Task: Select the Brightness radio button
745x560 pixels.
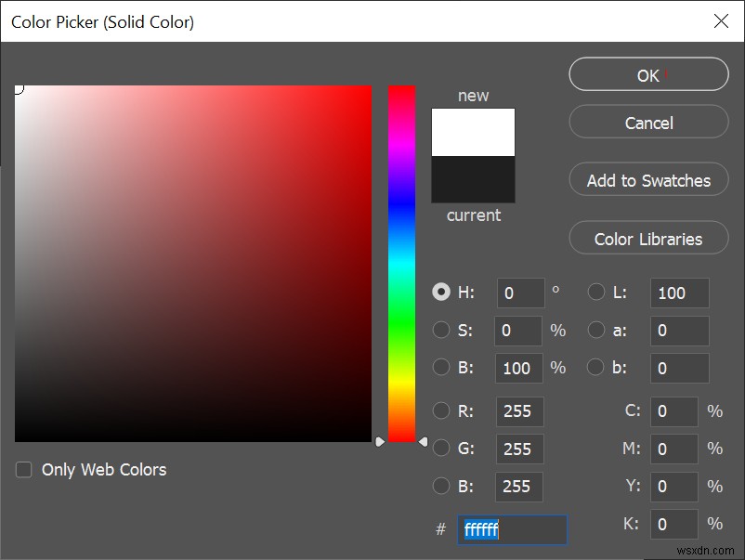Action: (x=442, y=367)
